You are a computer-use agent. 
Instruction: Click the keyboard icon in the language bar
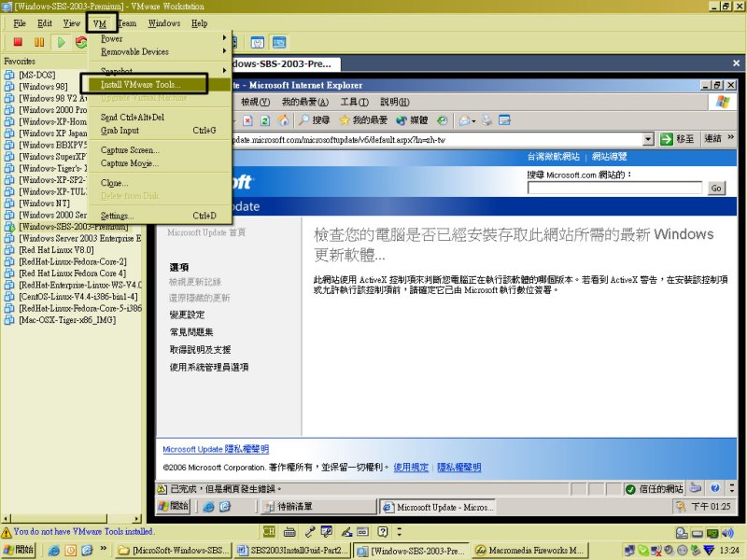(x=289, y=531)
